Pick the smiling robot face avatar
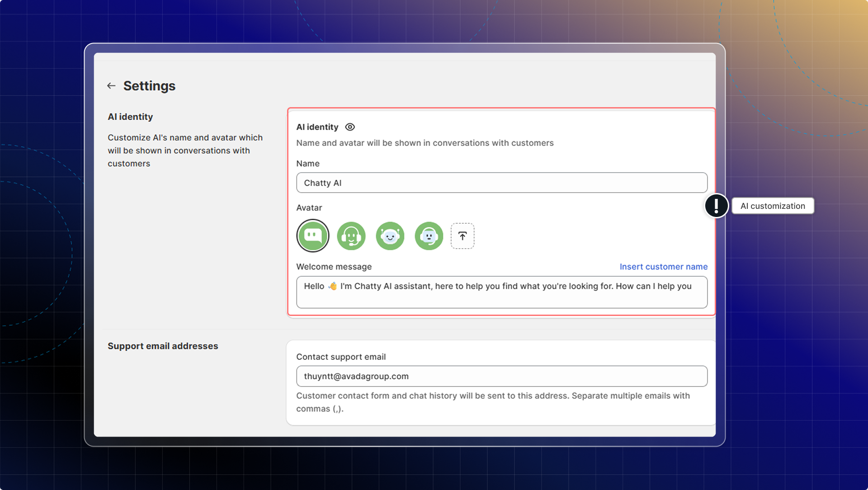The height and width of the screenshot is (490, 868). point(390,236)
